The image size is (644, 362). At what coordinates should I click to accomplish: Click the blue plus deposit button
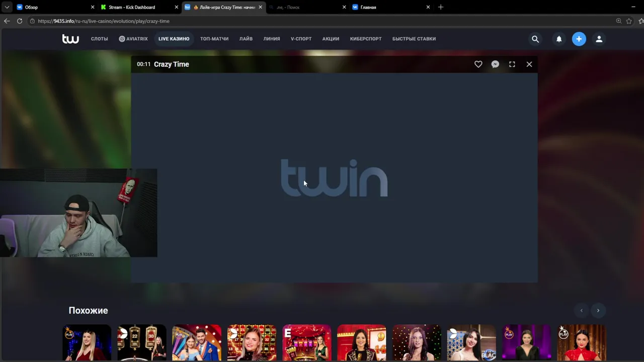tap(579, 39)
